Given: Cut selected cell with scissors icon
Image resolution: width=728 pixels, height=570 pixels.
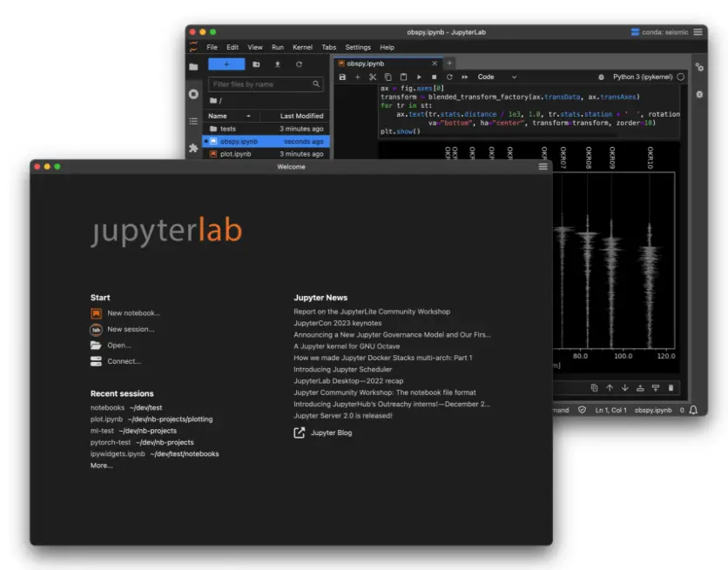Looking at the screenshot, I should [x=373, y=77].
